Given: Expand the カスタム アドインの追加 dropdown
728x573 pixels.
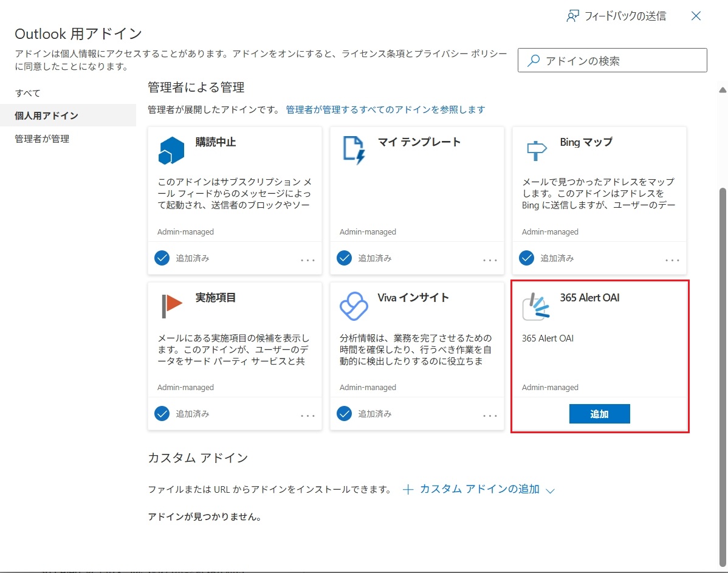Looking at the screenshot, I should [x=551, y=490].
